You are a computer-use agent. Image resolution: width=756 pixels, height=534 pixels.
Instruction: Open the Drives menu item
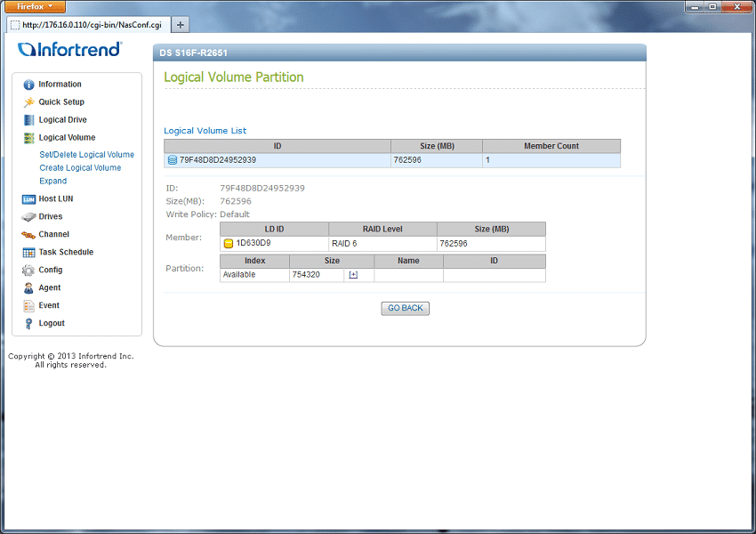pos(51,216)
